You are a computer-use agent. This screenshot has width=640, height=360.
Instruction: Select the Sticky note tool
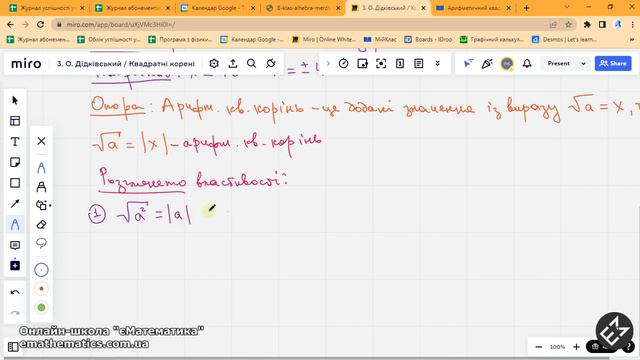tap(15, 162)
